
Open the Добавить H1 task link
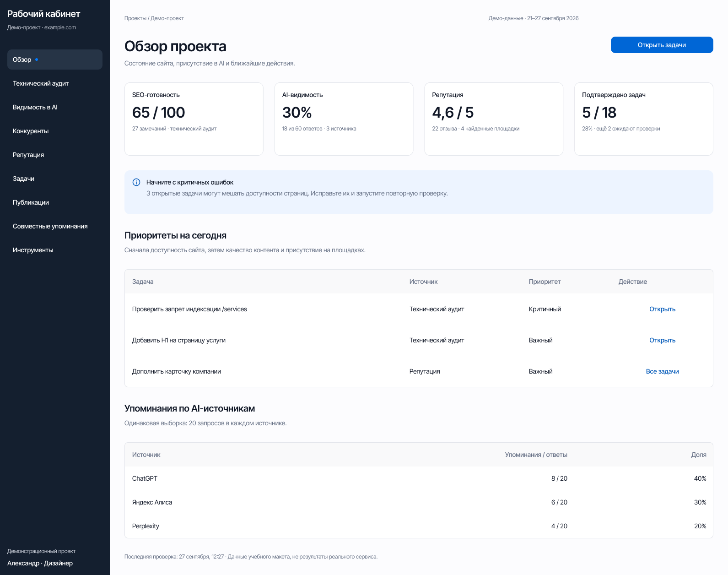coord(662,340)
